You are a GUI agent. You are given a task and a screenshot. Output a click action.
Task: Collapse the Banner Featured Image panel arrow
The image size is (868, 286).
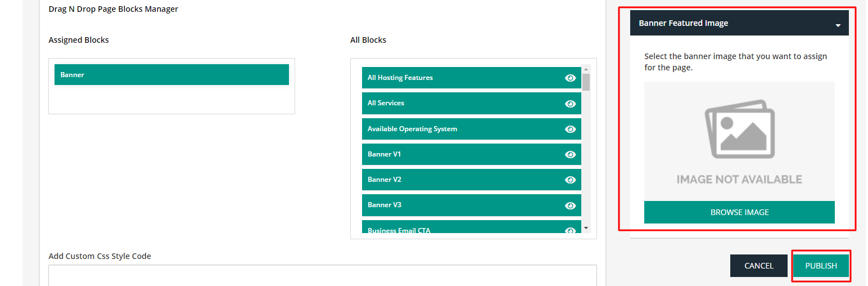pos(838,26)
